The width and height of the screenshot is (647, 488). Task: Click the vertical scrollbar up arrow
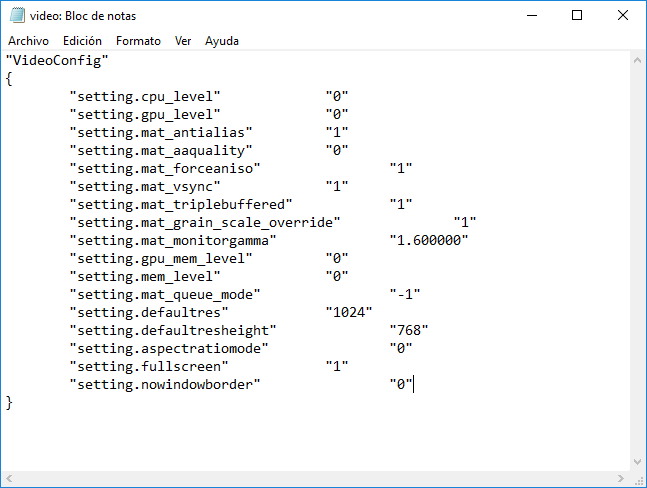pyautogui.click(x=637, y=59)
